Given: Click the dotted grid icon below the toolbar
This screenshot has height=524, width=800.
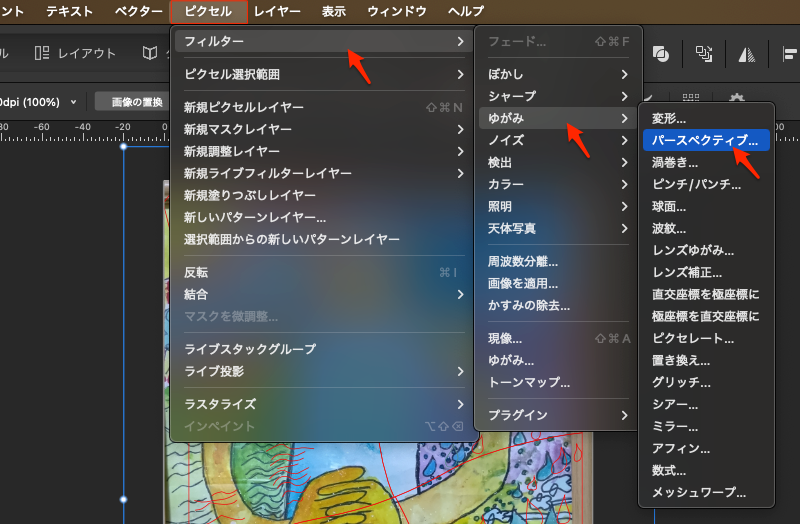Looking at the screenshot, I should point(690,99).
